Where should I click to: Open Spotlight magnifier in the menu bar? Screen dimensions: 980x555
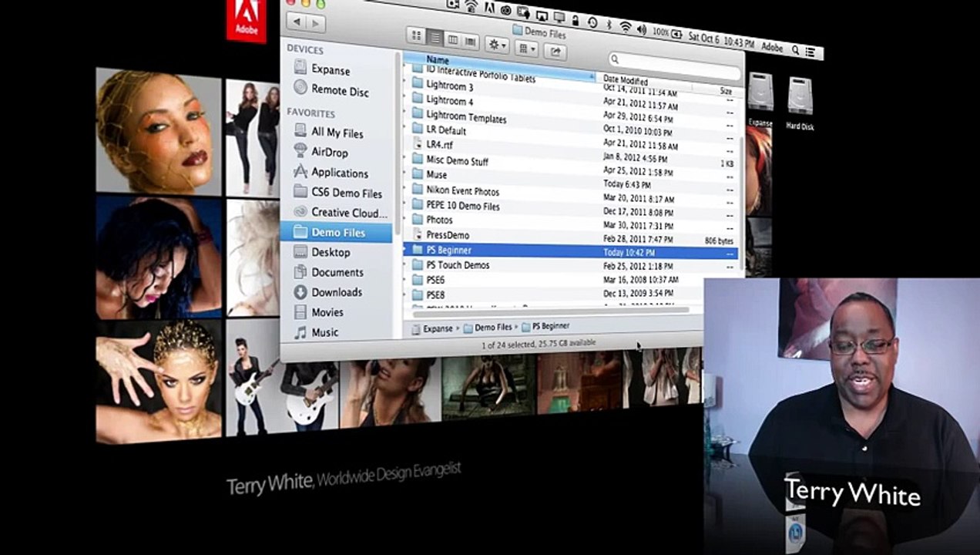click(x=794, y=49)
